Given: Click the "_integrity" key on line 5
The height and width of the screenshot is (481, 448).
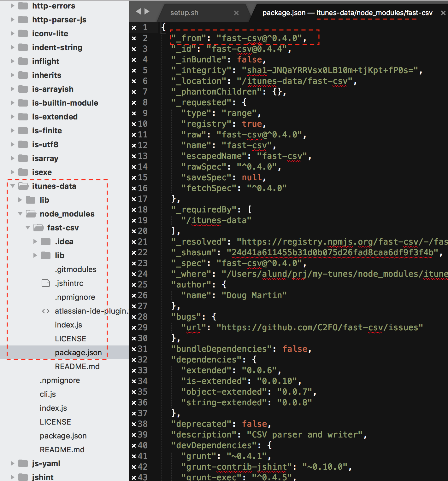Looking at the screenshot, I should point(204,70).
